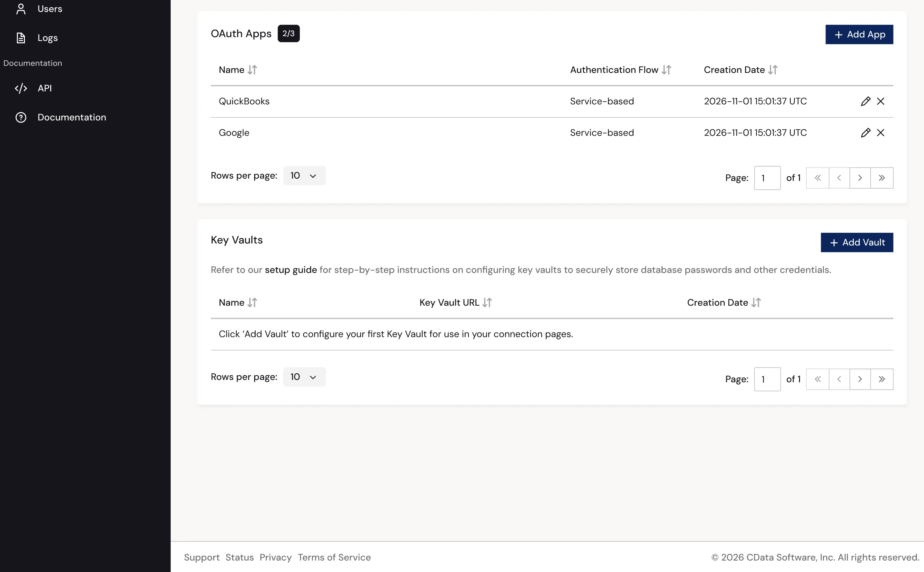Click the QuickBooks name cell
The width and height of the screenshot is (924, 572).
pyautogui.click(x=244, y=101)
